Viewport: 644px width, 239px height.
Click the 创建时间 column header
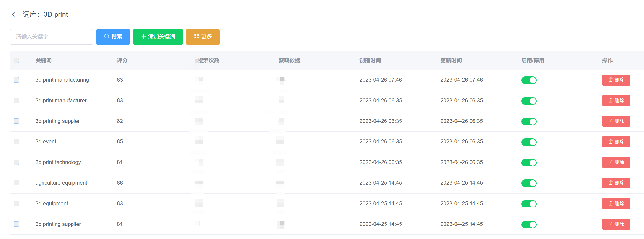370,60
